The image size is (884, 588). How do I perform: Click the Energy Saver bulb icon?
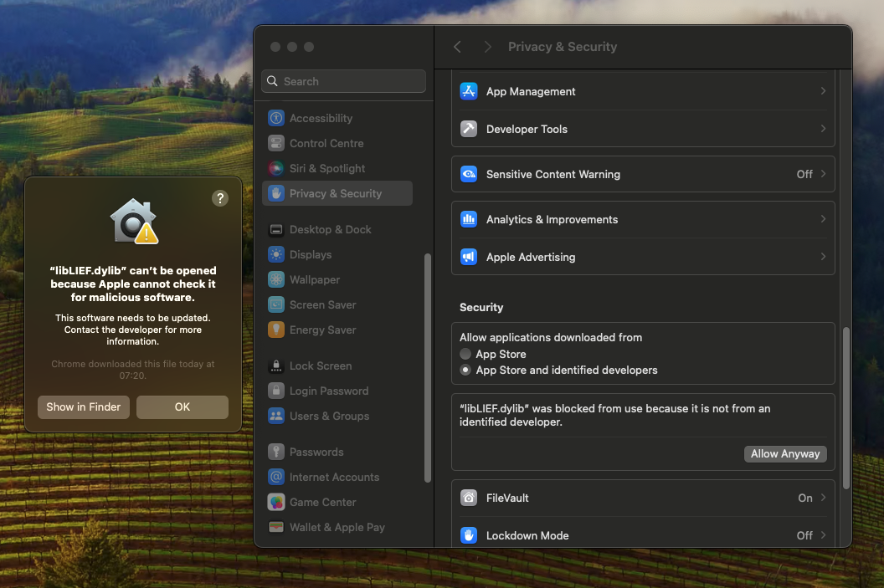click(275, 330)
